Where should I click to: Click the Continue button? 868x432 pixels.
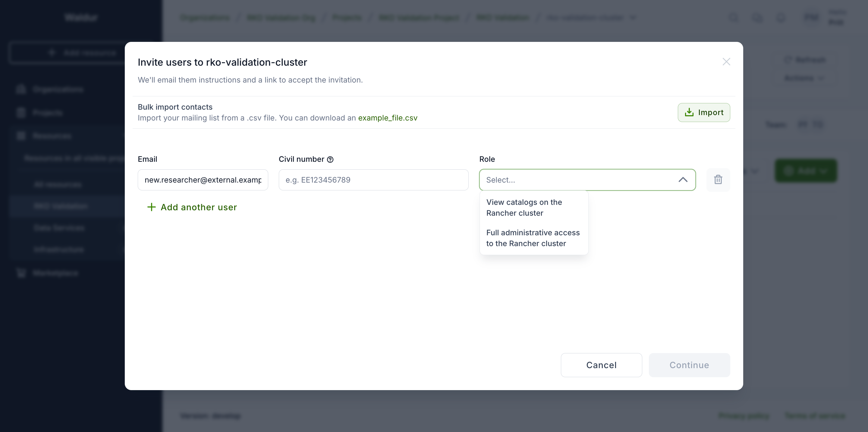tap(689, 365)
